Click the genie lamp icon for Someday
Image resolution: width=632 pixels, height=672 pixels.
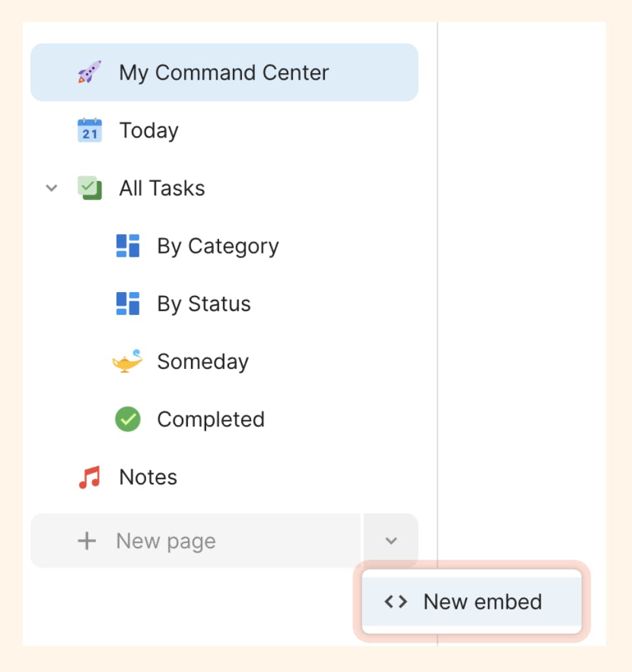pyautogui.click(x=128, y=361)
